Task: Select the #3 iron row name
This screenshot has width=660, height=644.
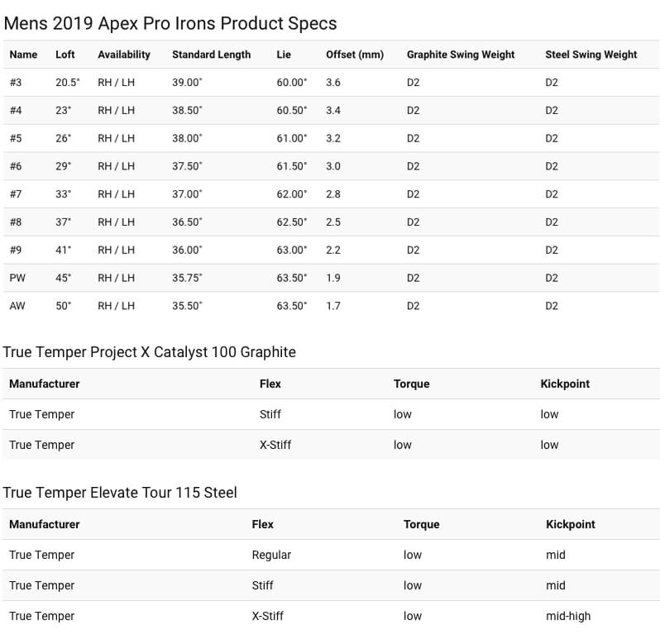Action: pyautogui.click(x=16, y=83)
